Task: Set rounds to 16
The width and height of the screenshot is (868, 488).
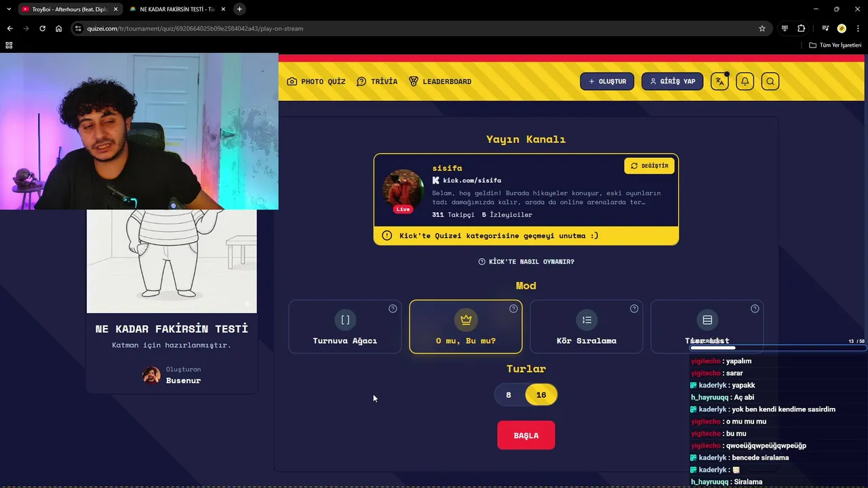Action: click(541, 394)
